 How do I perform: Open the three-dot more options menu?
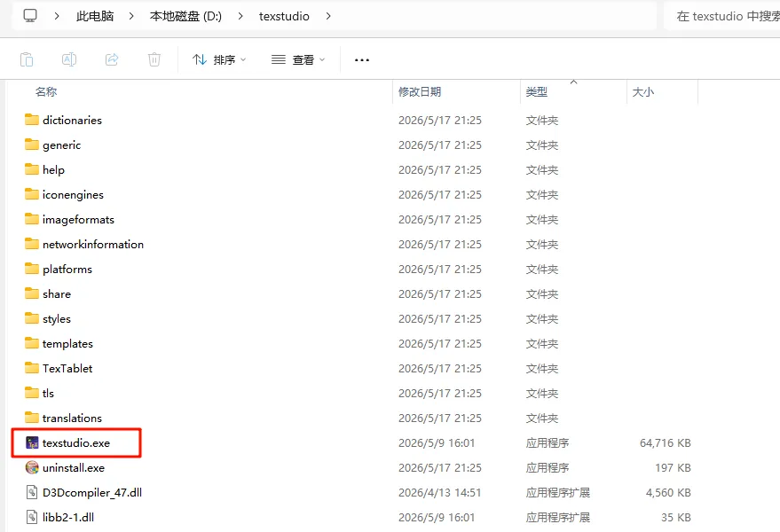click(362, 60)
